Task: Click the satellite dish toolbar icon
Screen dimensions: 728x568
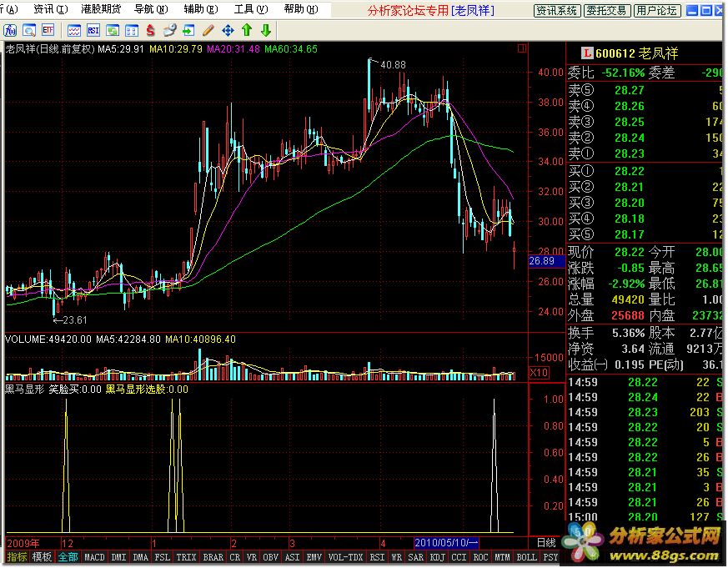Action: [x=170, y=31]
